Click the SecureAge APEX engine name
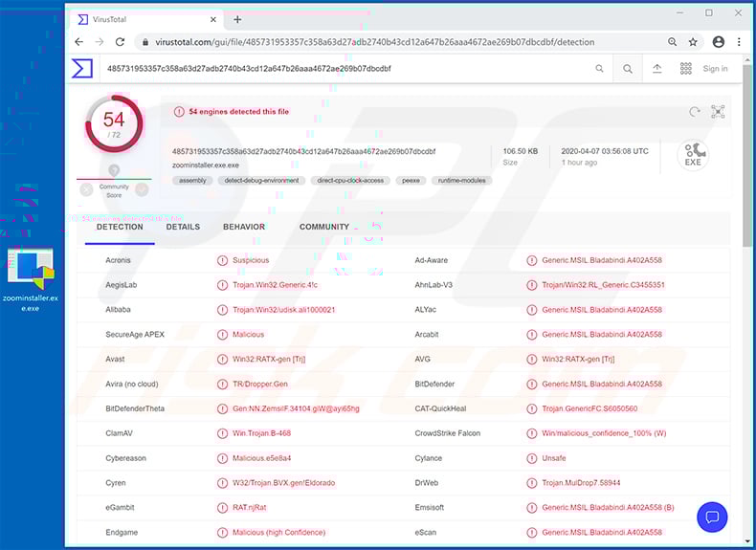This screenshot has width=756, height=550. [x=135, y=335]
